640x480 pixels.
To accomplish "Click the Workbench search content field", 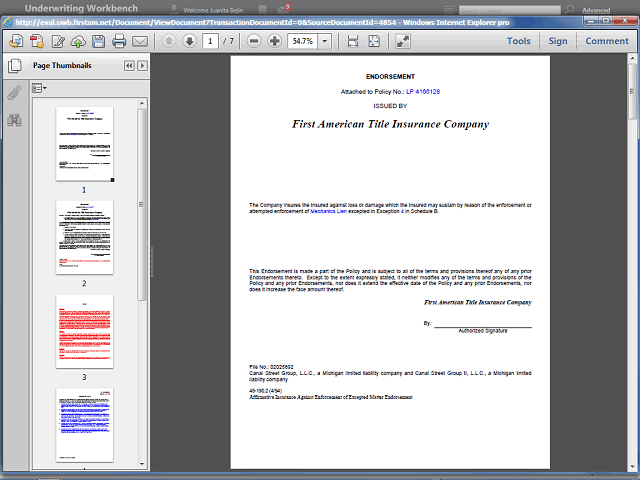I will [x=509, y=10].
